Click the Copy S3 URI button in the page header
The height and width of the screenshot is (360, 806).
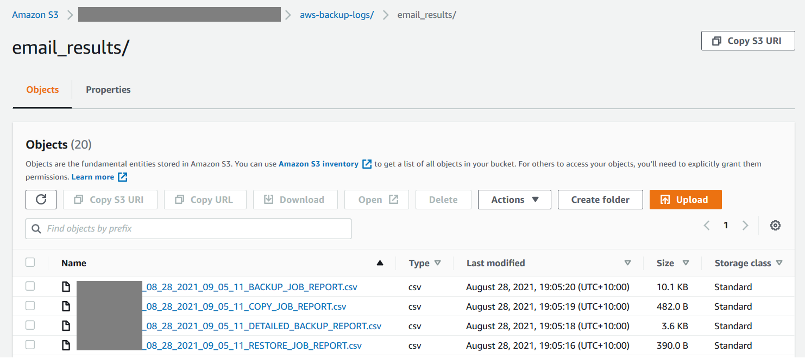pyautogui.click(x=748, y=41)
